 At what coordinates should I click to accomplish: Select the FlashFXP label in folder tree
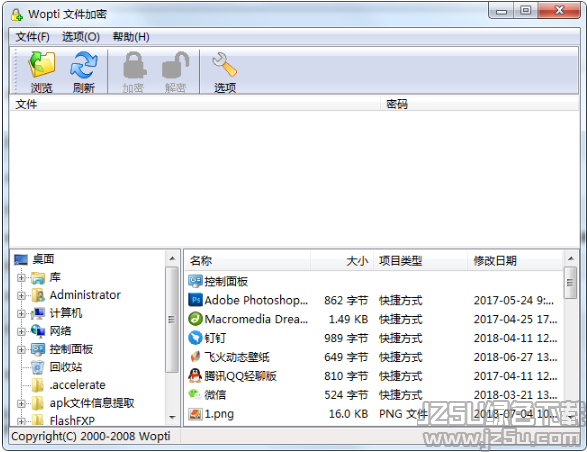(x=72, y=421)
